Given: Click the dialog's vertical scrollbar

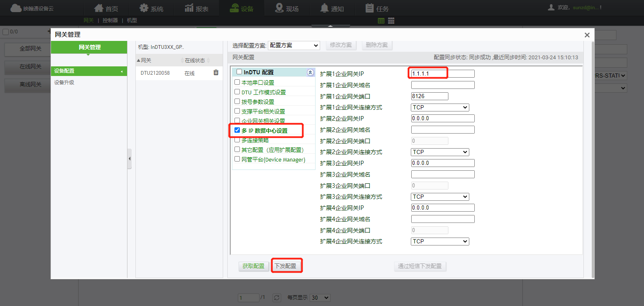Looking at the screenshot, I should (x=593, y=159).
